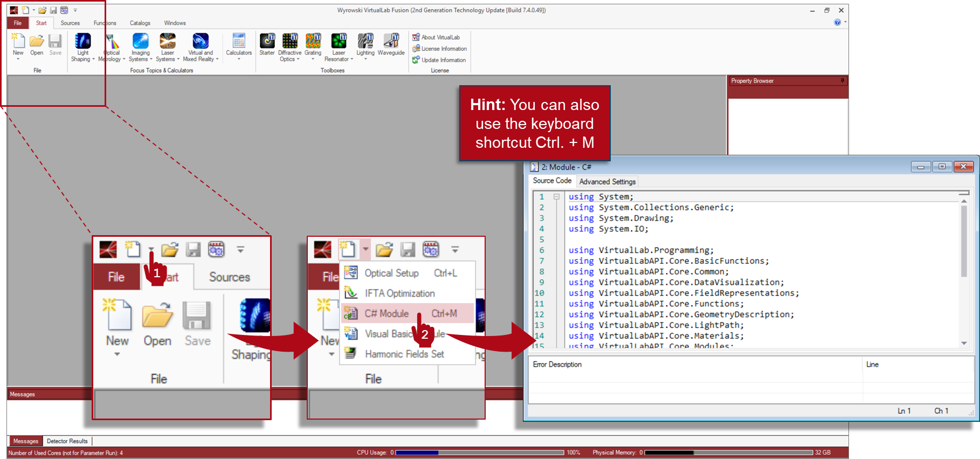Expand the Laser Systems dropdown arrow
This screenshot has width=980, height=459.
[178, 59]
